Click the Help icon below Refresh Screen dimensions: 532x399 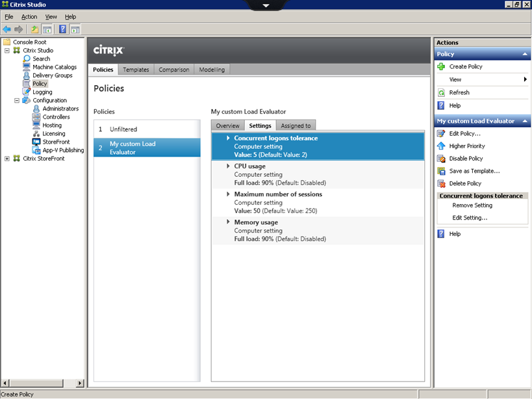(441, 105)
